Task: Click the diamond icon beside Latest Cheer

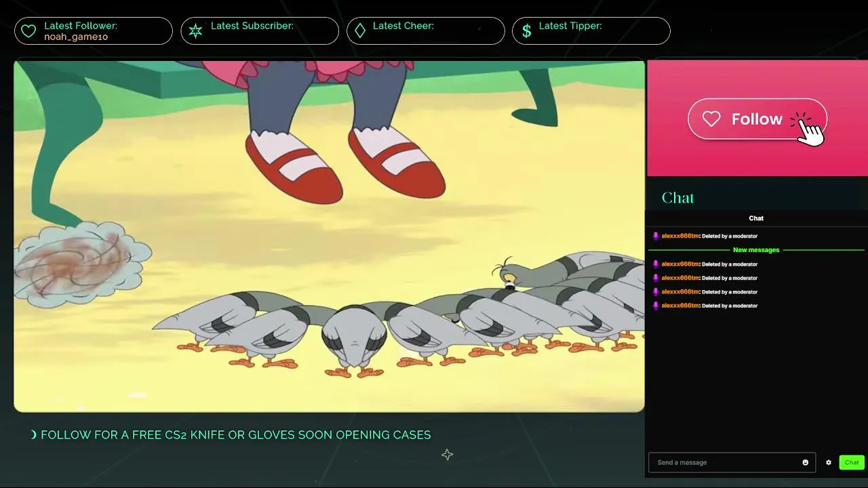Action: (360, 31)
